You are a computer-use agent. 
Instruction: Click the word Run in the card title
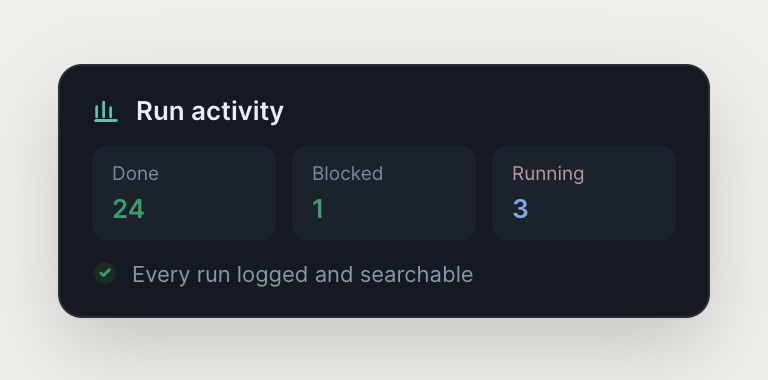pos(160,111)
